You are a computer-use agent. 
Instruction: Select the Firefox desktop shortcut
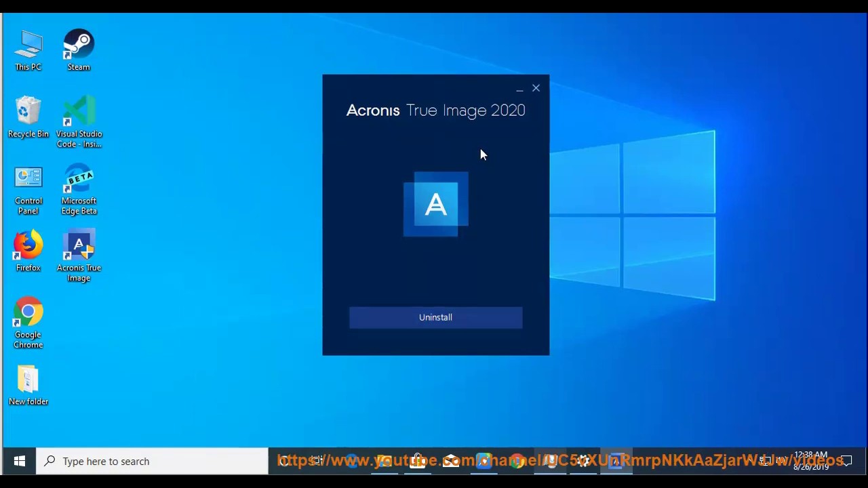28,252
